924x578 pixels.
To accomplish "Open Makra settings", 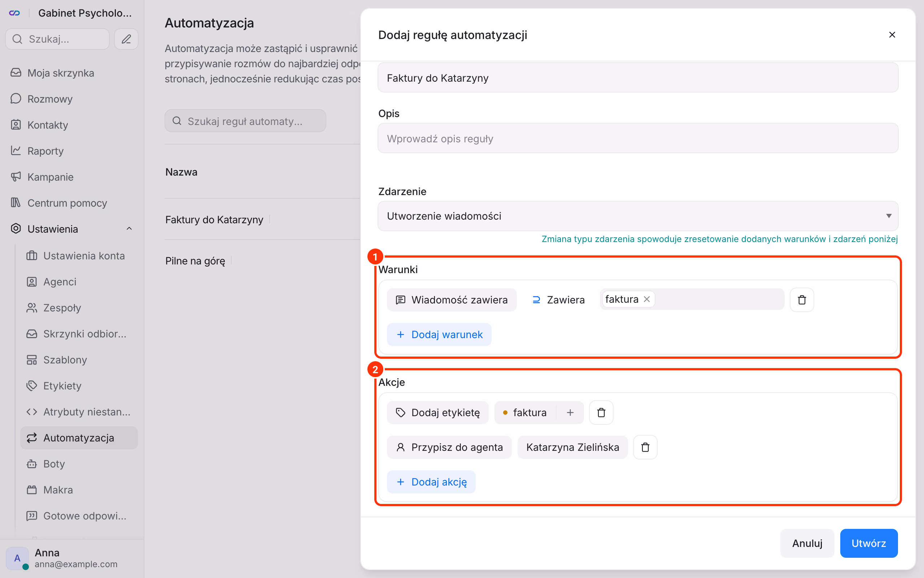I will click(x=79, y=489).
